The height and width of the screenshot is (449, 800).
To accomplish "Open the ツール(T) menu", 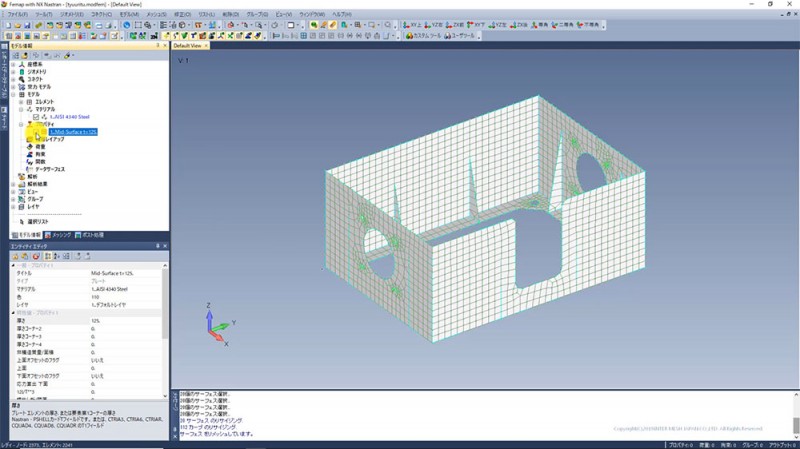I will coord(44,14).
